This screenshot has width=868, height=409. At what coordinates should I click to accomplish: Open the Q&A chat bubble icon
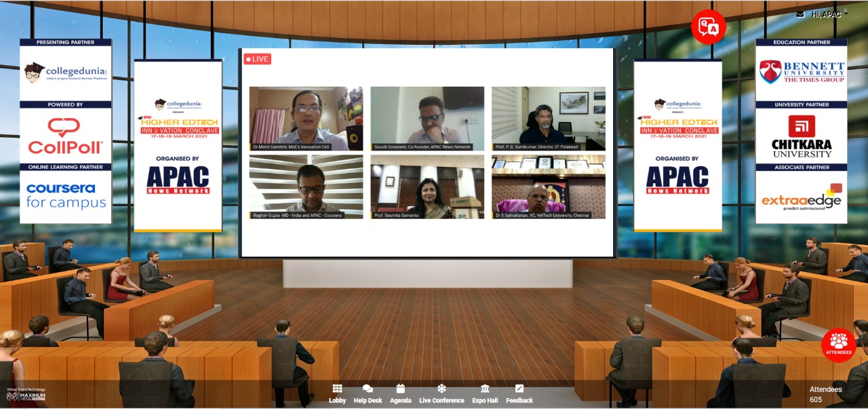point(709,27)
